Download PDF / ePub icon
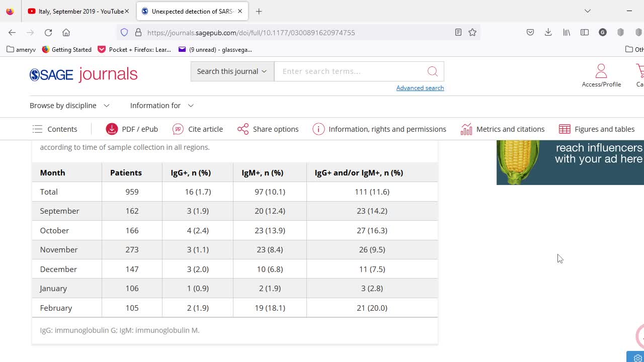The image size is (644, 362). tap(112, 129)
